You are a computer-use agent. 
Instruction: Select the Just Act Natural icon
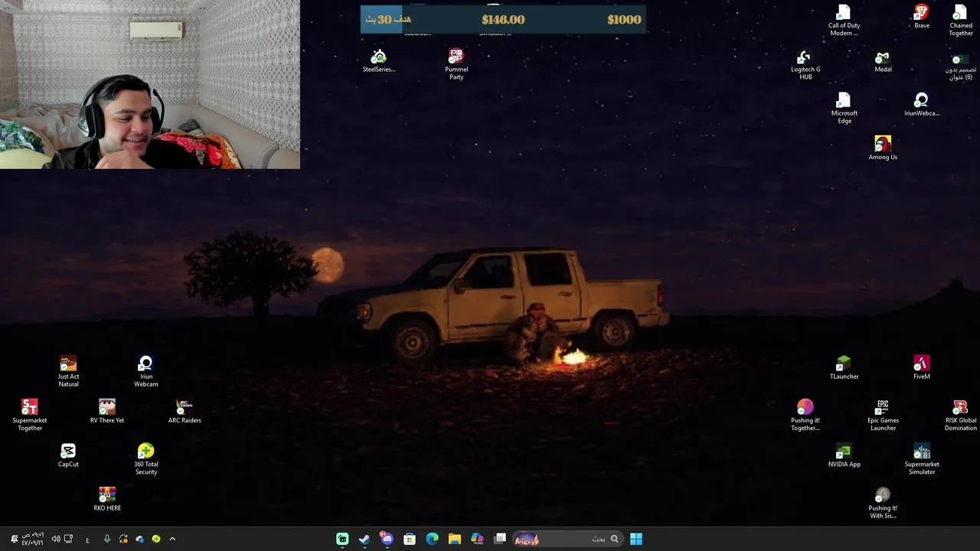[68, 371]
